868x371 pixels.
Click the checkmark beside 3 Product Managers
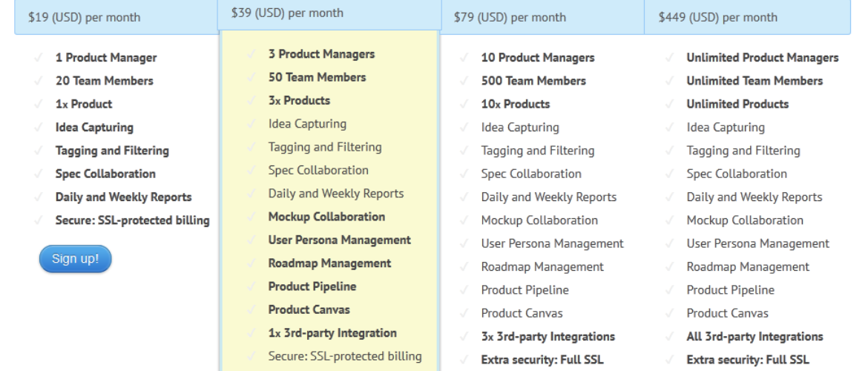coord(251,54)
